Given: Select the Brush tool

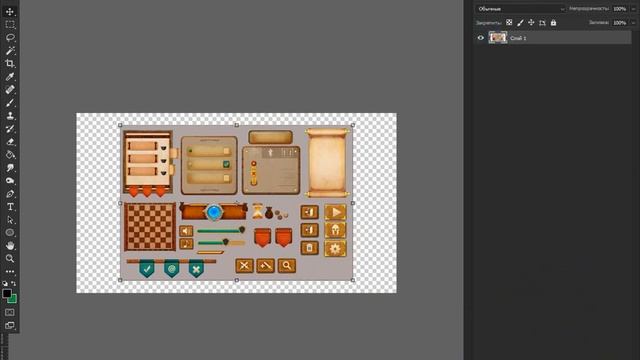Looking at the screenshot, I should pos(10,103).
